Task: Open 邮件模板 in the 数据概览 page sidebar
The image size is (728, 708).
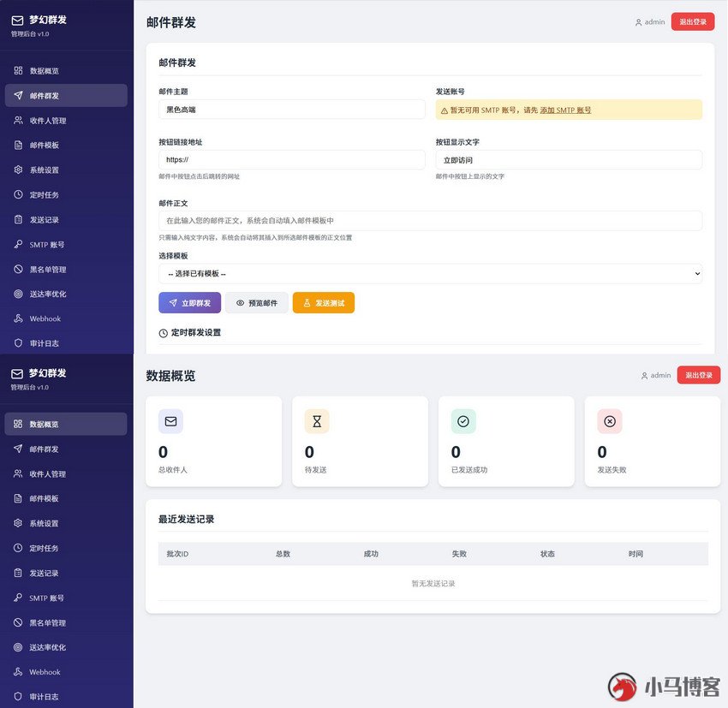Action: coord(66,498)
